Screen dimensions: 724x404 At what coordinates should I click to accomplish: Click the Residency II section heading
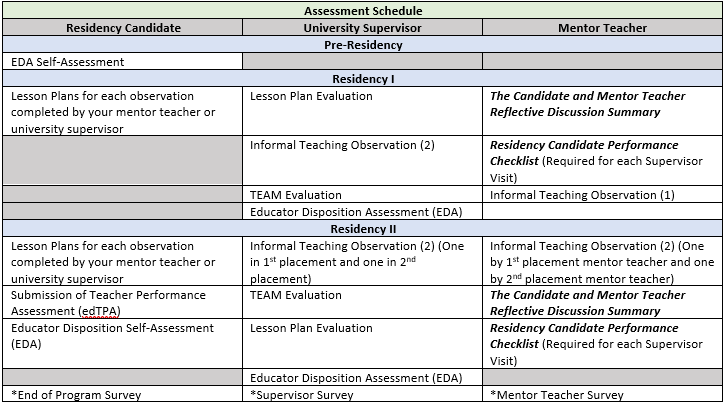coord(361,228)
